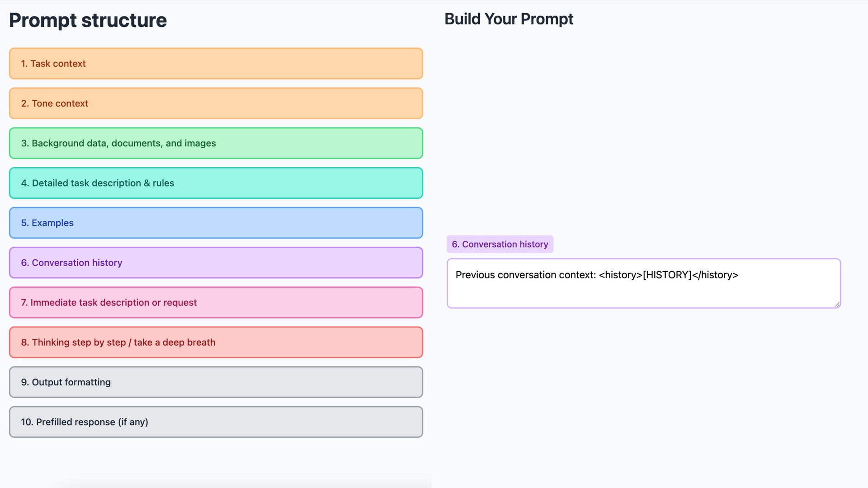
Task: Choose '10. Prefilled response (if any)' block
Action: (216, 422)
